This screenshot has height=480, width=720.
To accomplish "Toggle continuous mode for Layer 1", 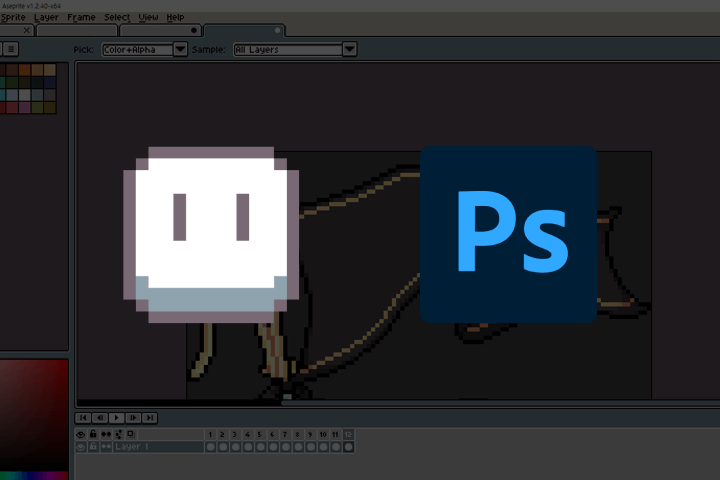I will point(106,447).
